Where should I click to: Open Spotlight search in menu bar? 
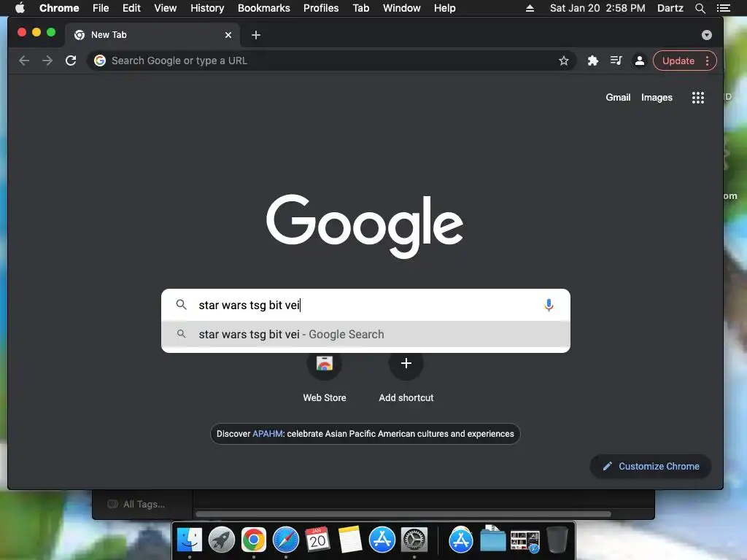coord(700,8)
